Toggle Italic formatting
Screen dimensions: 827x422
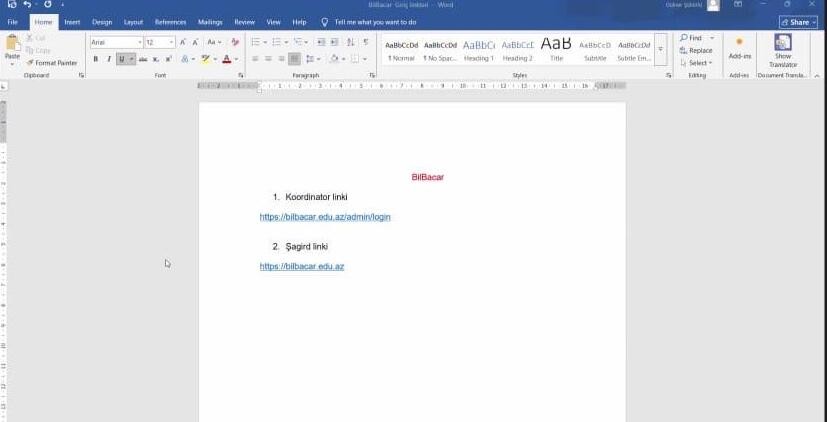point(108,59)
